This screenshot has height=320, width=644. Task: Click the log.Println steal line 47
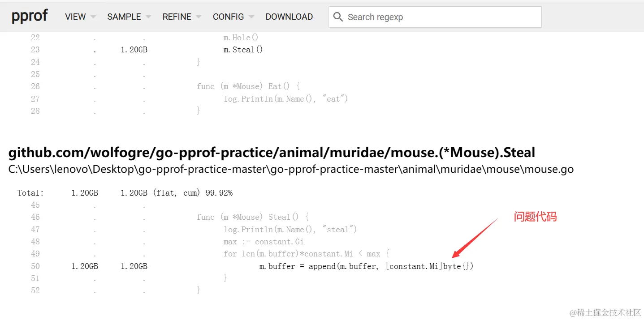click(x=290, y=230)
